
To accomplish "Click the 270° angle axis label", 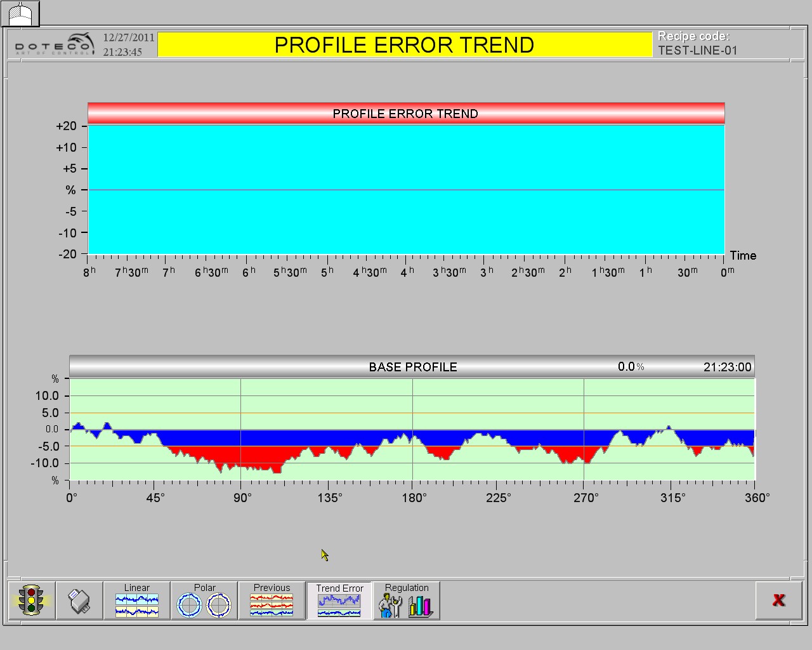I will click(586, 498).
